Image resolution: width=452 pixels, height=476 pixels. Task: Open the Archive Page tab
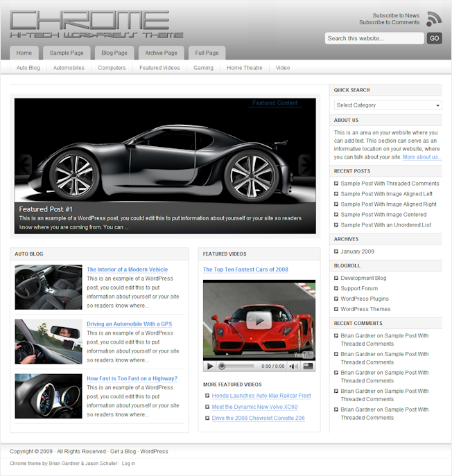[x=161, y=53]
